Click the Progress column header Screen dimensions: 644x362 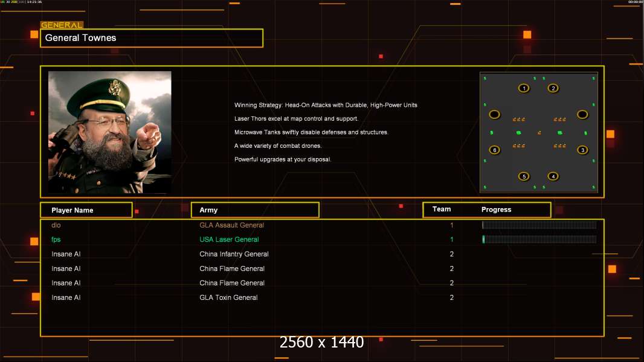tap(496, 209)
